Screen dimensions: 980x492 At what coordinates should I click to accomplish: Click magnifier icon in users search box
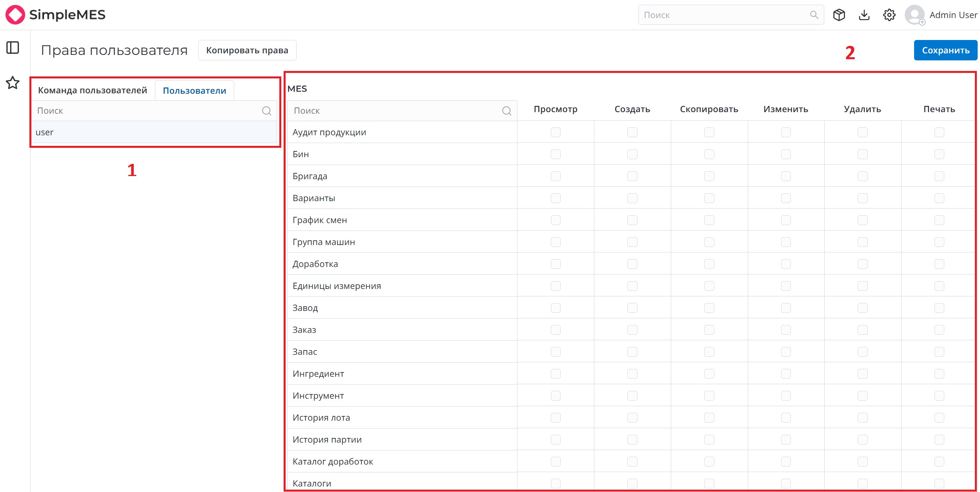(x=267, y=111)
